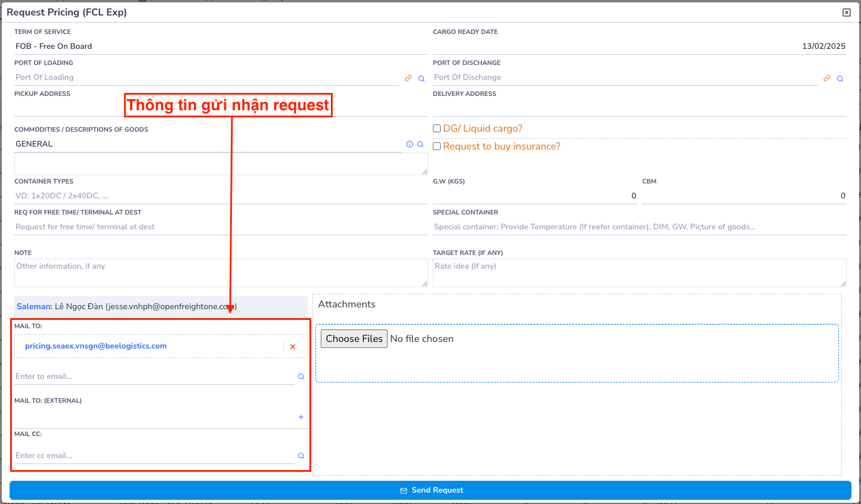
Task: Click the Request Pricing (FCL Exp) title bar
Action: pyautogui.click(x=67, y=12)
